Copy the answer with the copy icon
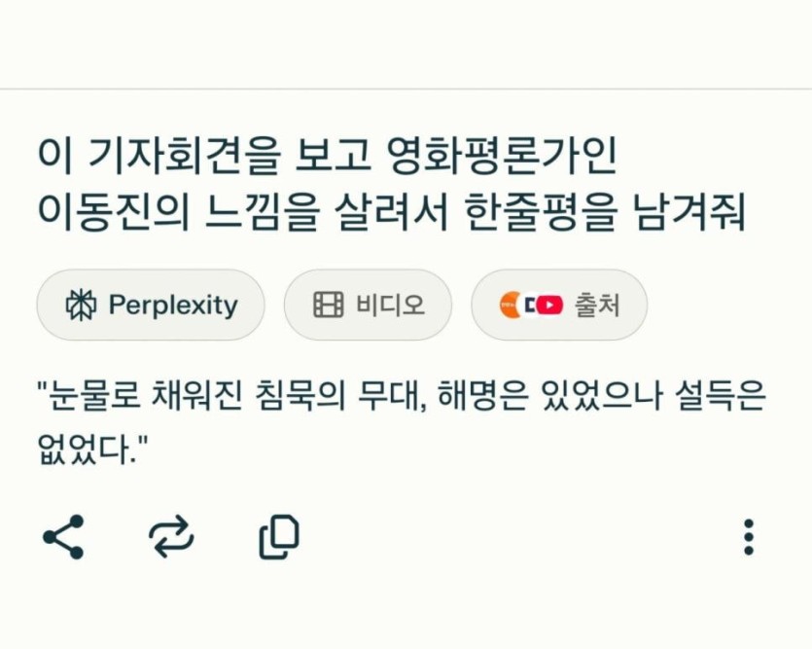The width and height of the screenshot is (812, 649). pos(279,537)
